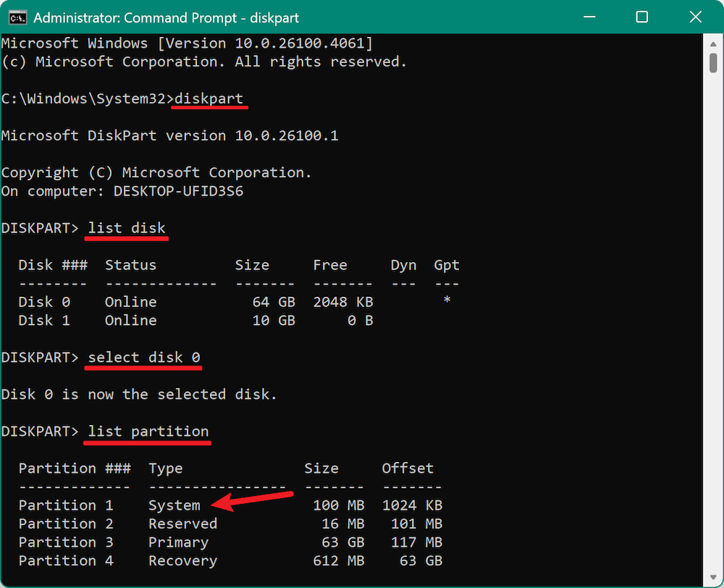The height and width of the screenshot is (588, 724).
Task: Click the underlined 'list partition' command
Action: [147, 431]
